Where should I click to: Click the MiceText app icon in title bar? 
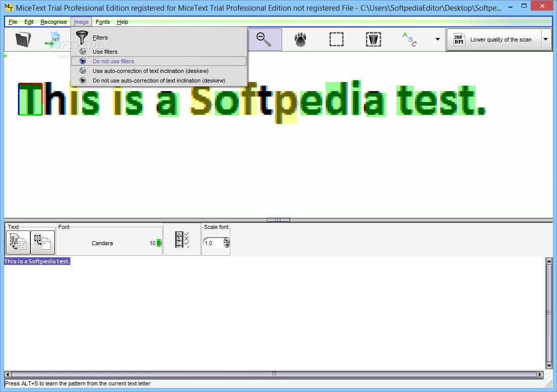coord(9,7)
